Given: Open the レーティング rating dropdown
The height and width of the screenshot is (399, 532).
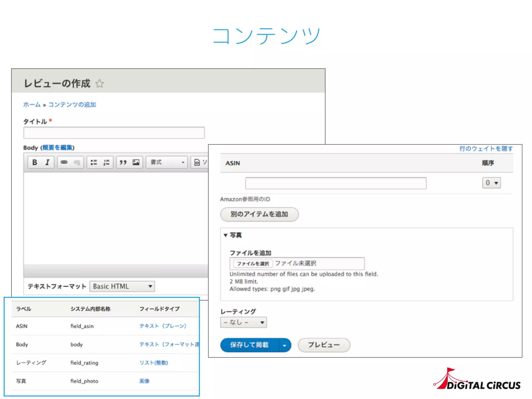Looking at the screenshot, I should [243, 322].
